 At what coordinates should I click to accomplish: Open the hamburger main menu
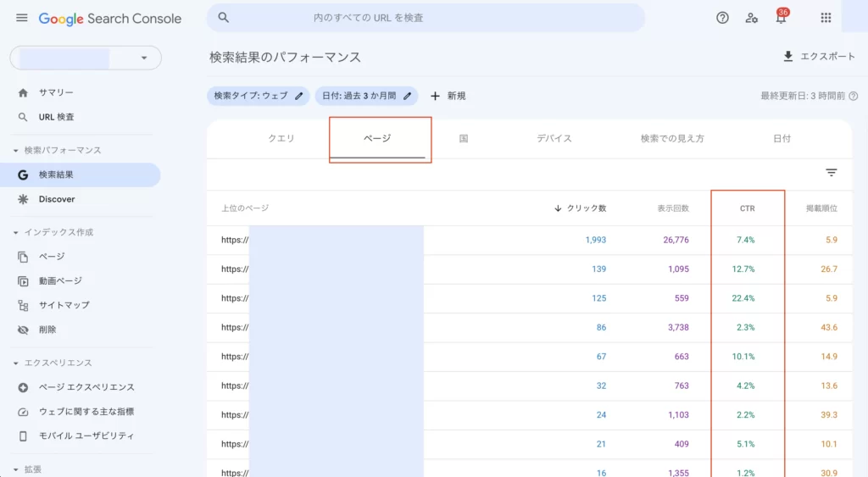pos(21,18)
